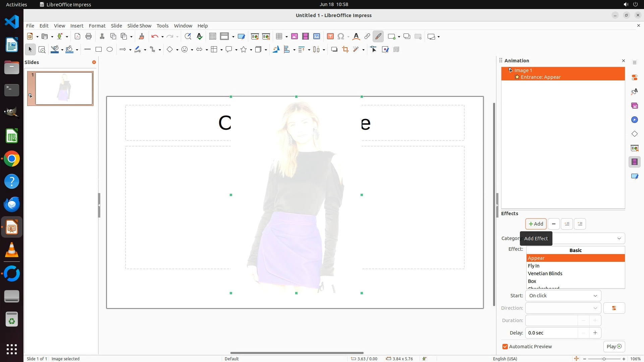Click Insert Image icon in toolbar
Screen dimensions: 644x362
click(294, 37)
